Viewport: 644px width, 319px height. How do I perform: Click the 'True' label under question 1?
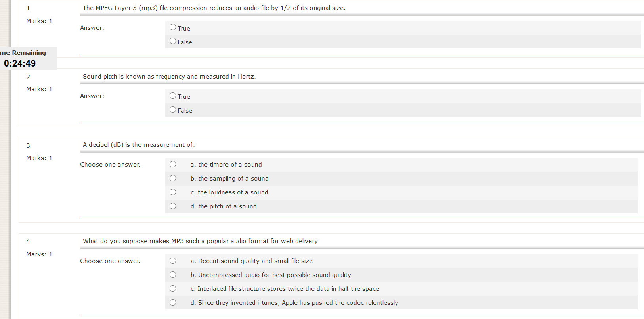[184, 29]
